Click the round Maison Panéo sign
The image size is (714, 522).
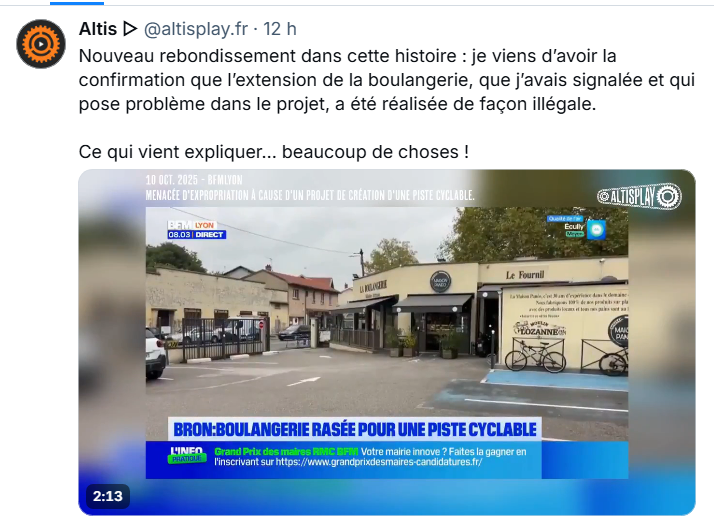(x=440, y=281)
